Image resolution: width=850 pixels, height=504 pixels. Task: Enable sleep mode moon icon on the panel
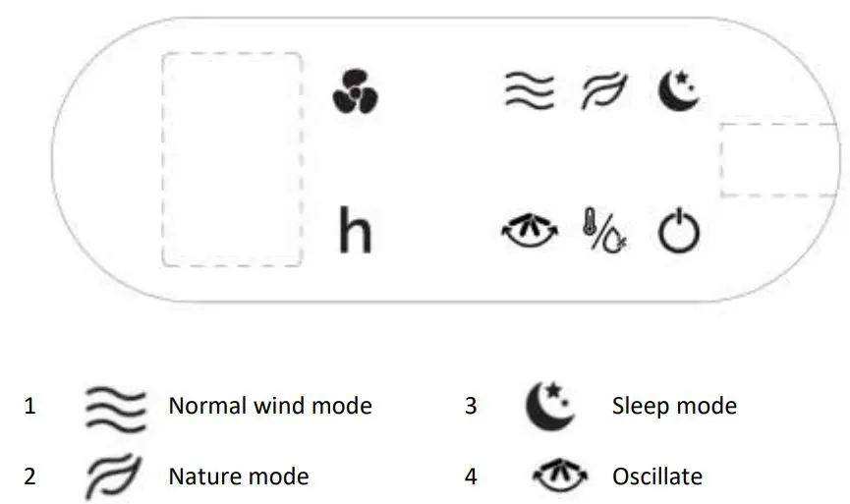678,90
